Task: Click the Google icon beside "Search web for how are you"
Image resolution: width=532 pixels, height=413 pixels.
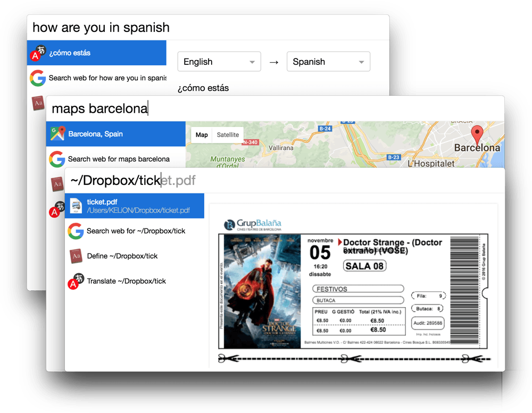Action: click(x=38, y=78)
